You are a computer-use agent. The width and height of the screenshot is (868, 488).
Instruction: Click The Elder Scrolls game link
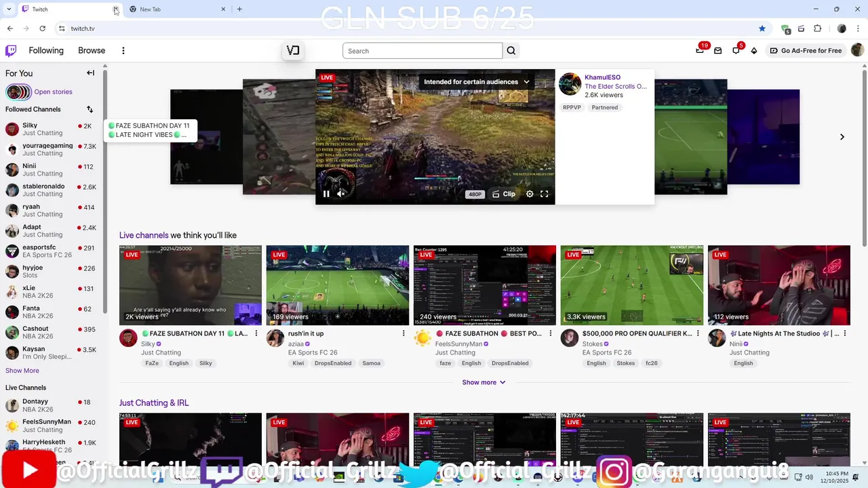616,86
